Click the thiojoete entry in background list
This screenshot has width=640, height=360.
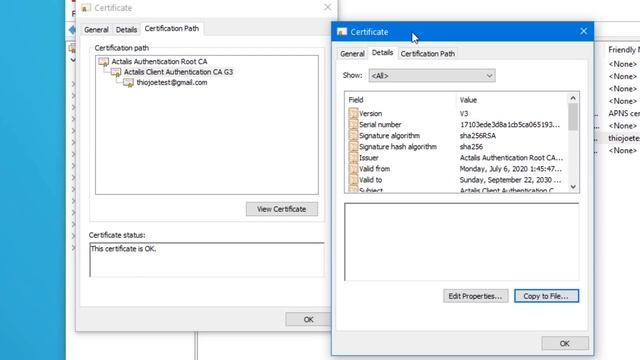point(624,138)
